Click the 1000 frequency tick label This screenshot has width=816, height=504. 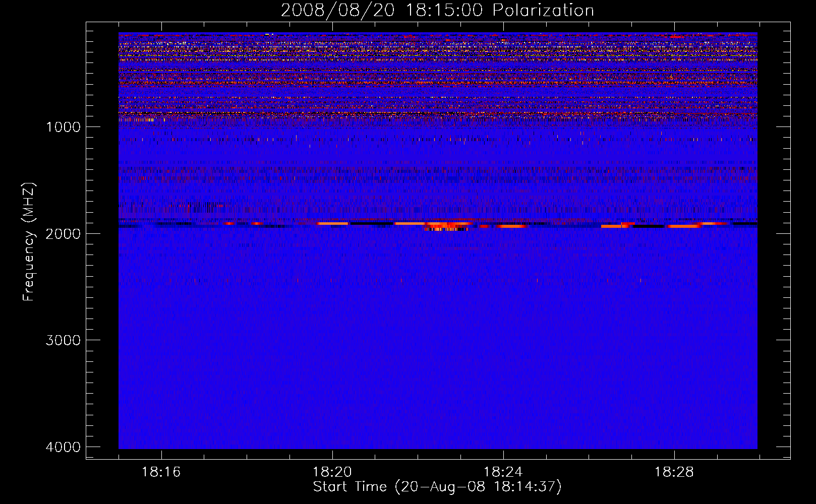[x=63, y=127]
